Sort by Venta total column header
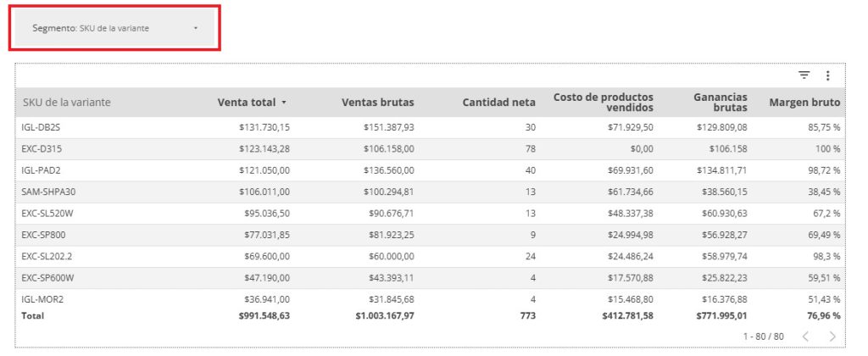 point(247,103)
